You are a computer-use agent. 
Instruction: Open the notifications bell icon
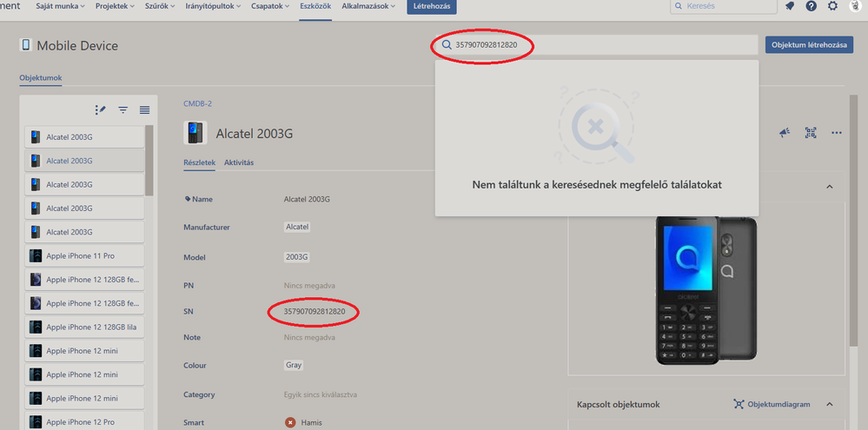point(790,6)
